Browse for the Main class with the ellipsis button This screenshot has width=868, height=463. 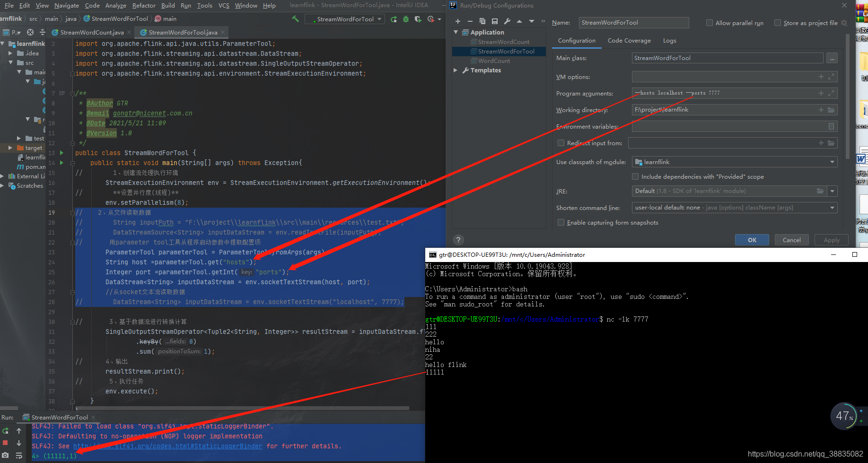[832, 58]
